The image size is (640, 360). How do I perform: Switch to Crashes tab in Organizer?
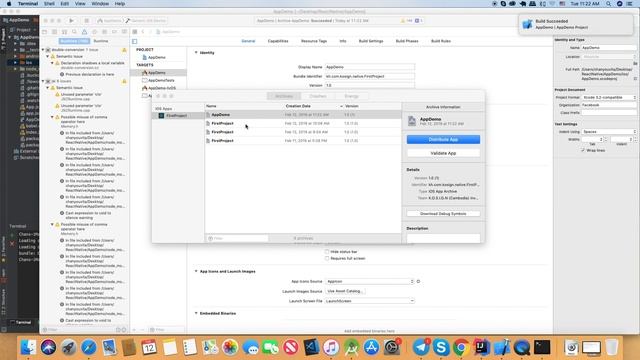pyautogui.click(x=318, y=96)
